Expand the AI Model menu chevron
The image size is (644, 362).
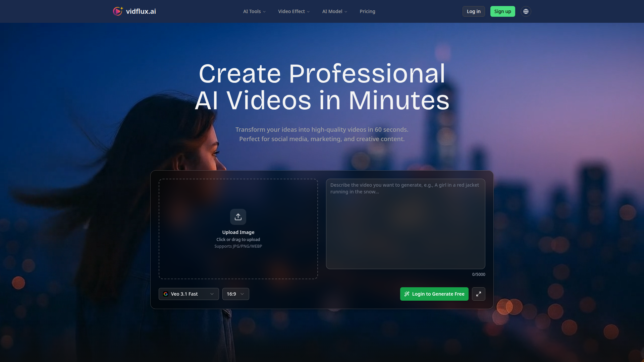(x=346, y=12)
